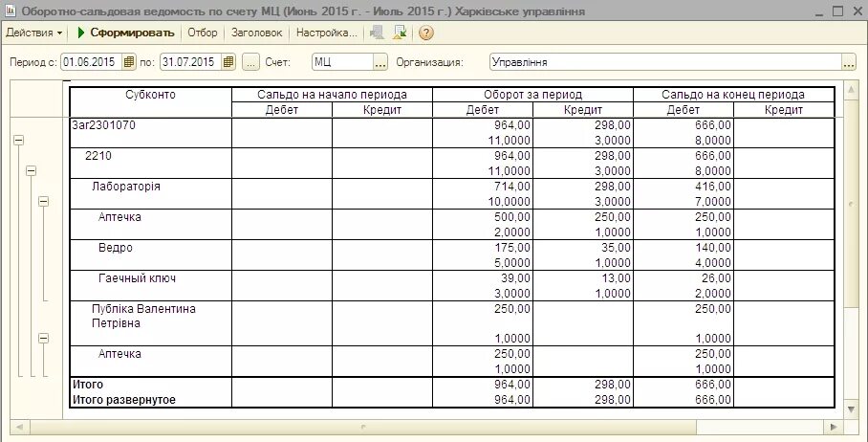Click Сальдо на конец периода header
The height and width of the screenshot is (442, 868).
click(733, 94)
